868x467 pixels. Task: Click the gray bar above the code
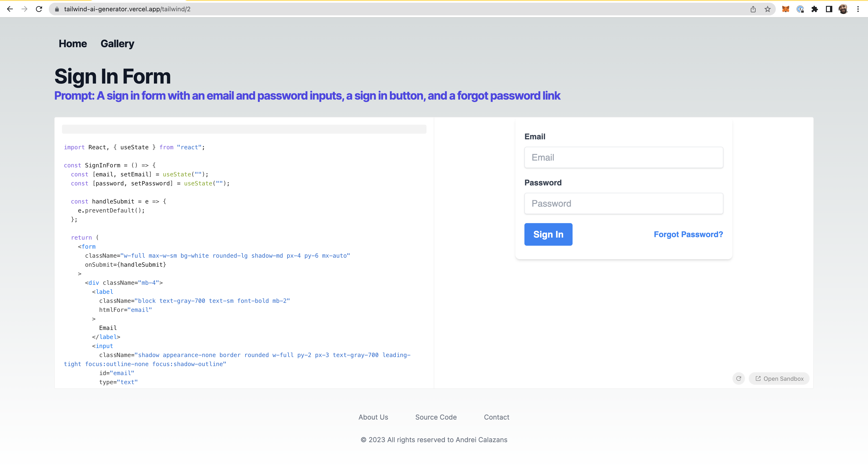[x=244, y=129]
